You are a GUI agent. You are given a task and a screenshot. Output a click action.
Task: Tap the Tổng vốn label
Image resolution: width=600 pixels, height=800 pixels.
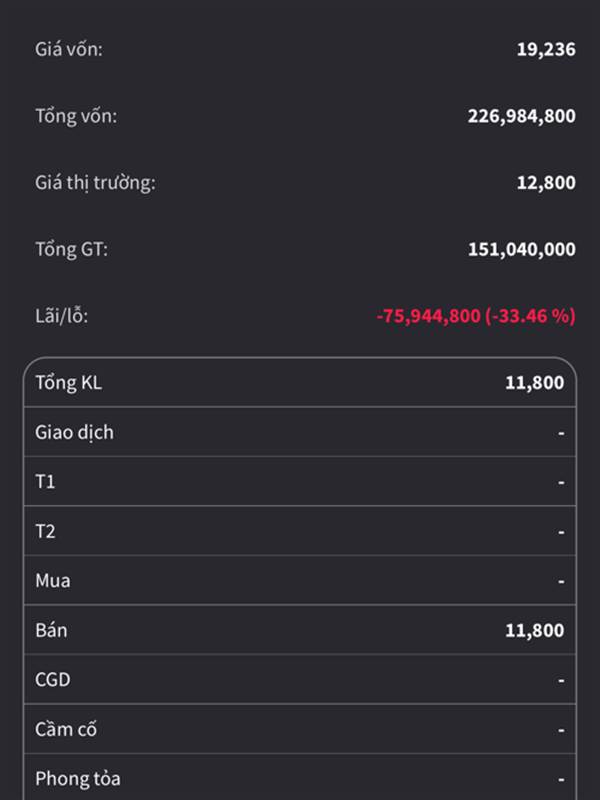click(76, 116)
